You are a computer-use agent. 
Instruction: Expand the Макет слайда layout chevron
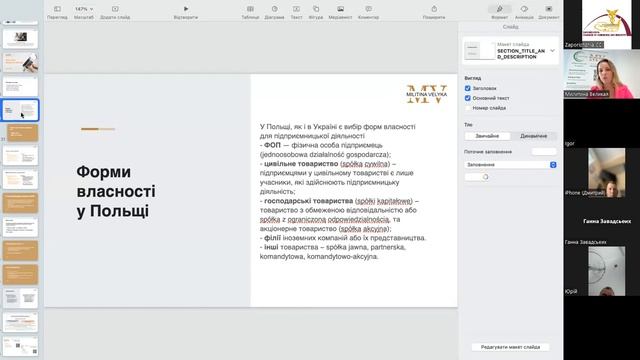click(x=552, y=51)
